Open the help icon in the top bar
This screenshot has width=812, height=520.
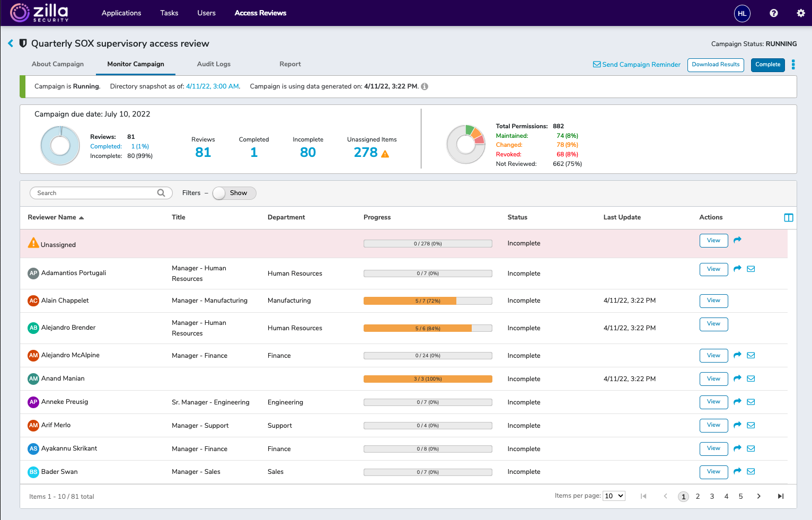773,13
